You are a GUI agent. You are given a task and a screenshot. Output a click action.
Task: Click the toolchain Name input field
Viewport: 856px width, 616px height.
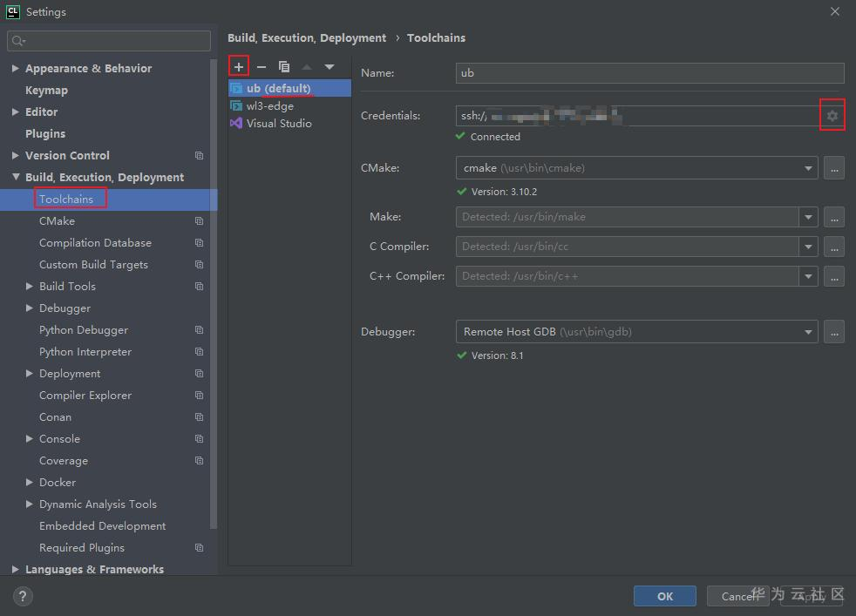[649, 73]
